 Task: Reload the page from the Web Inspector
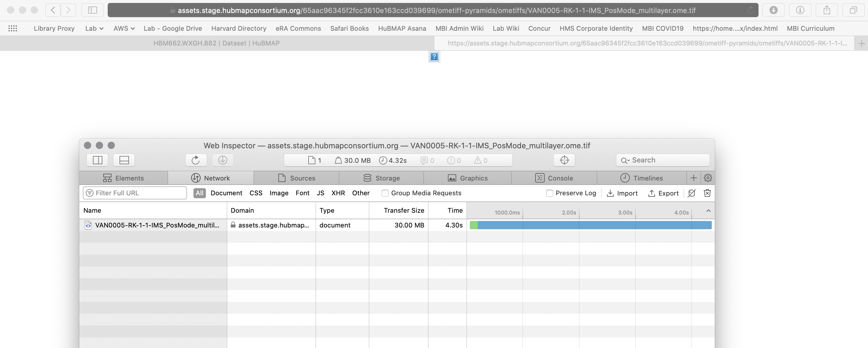196,160
